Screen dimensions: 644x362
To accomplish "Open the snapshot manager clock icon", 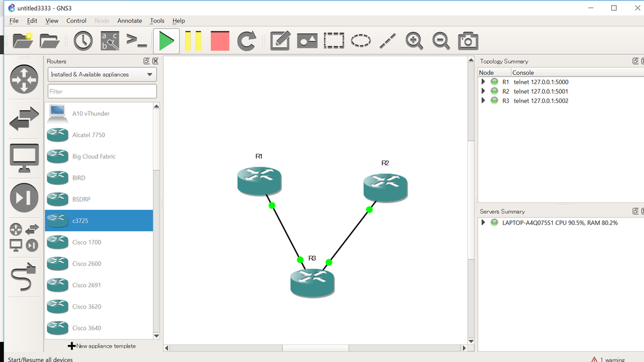I will [83, 41].
